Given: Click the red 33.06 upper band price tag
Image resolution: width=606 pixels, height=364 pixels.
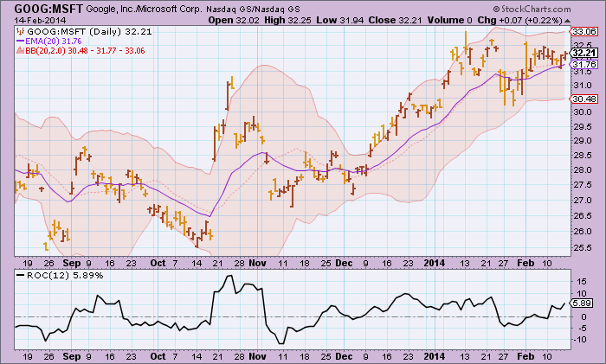Looking at the screenshot, I should tap(584, 32).
